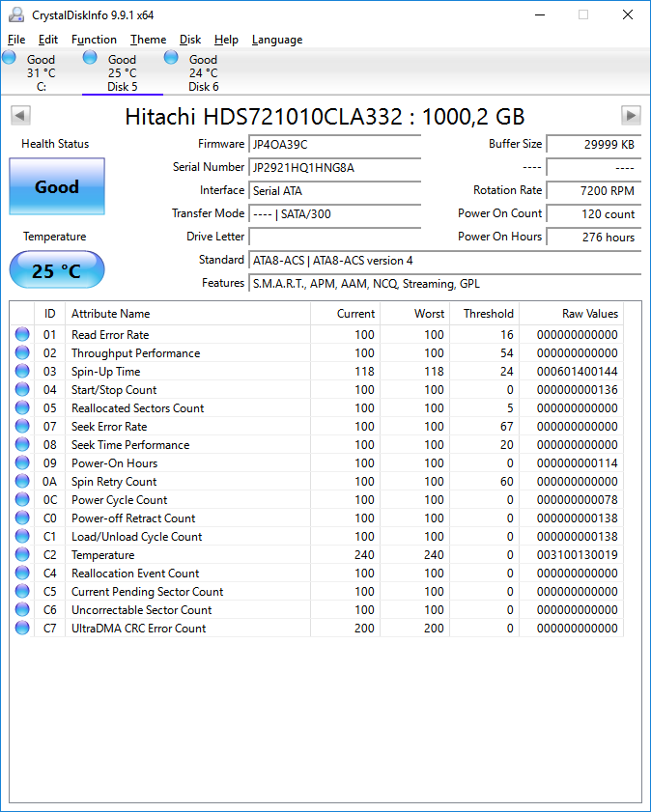This screenshot has width=651, height=812.
Task: Click the Reallocated Sectors Count status orb
Action: 22,408
